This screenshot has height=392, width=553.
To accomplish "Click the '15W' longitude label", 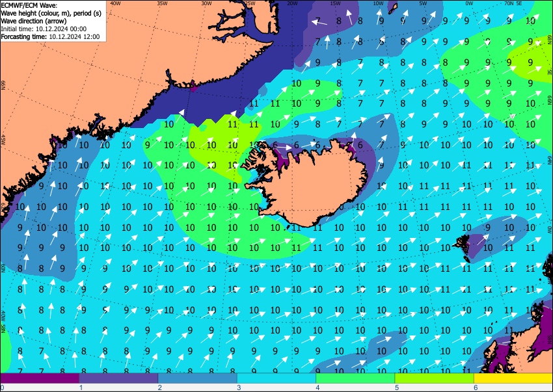I will (335, 3).
